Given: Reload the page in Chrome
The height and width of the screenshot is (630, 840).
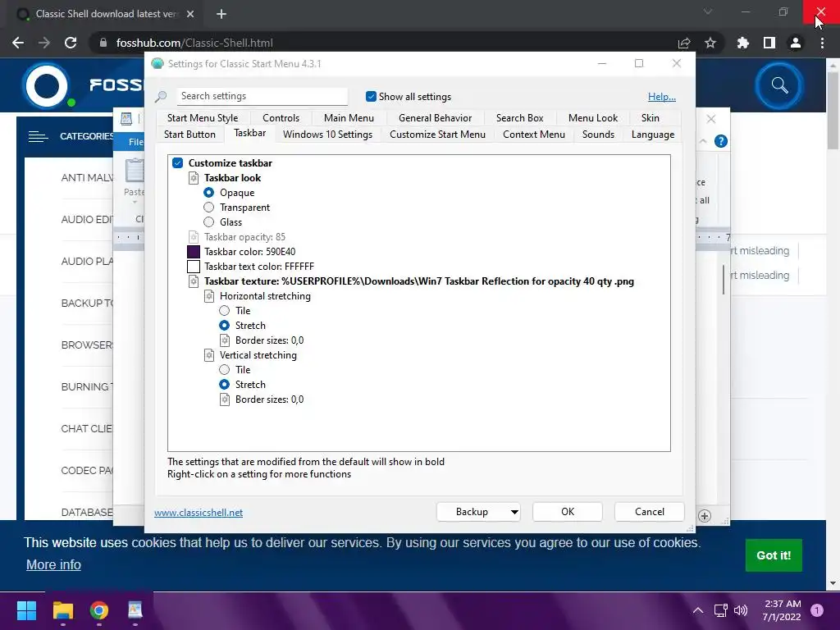Looking at the screenshot, I should [x=71, y=43].
